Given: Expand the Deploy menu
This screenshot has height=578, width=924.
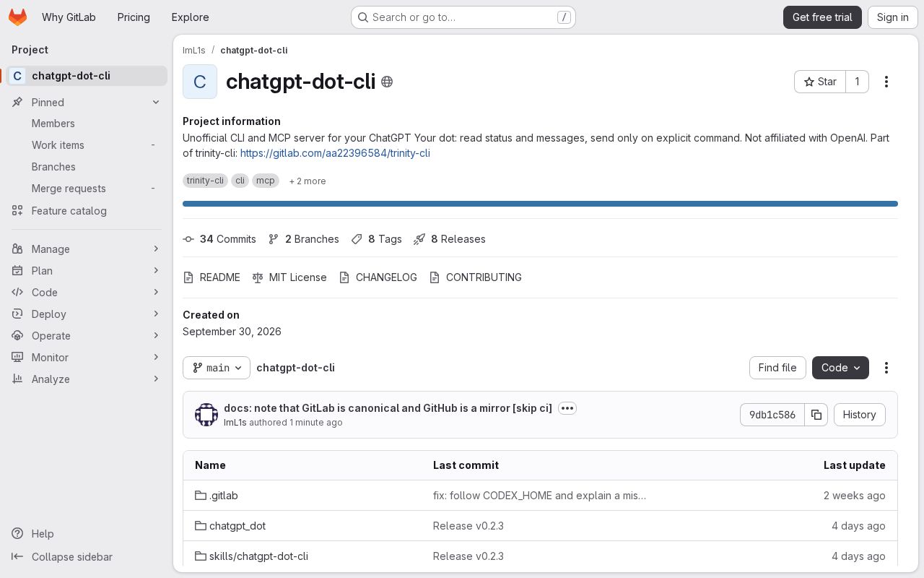Looking at the screenshot, I should [87, 314].
